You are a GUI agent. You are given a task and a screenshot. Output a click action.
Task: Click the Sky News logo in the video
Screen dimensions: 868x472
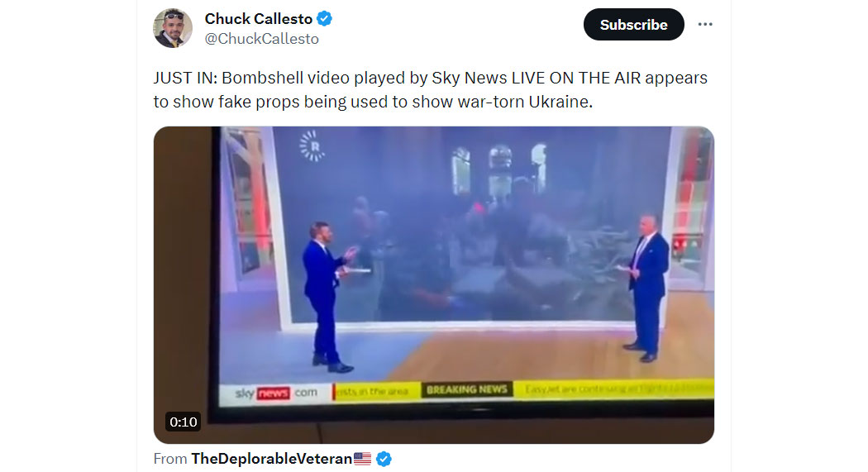tap(275, 393)
